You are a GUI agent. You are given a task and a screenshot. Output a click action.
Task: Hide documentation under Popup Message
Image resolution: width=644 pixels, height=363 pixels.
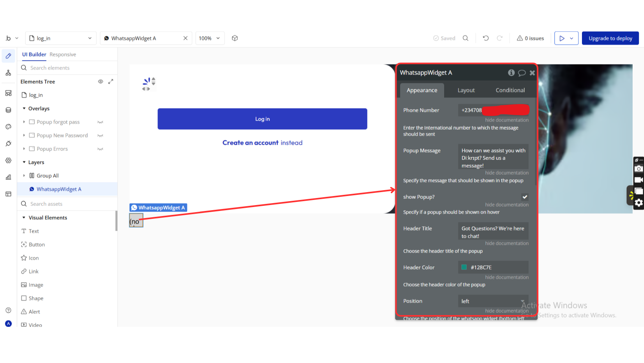pyautogui.click(x=507, y=173)
